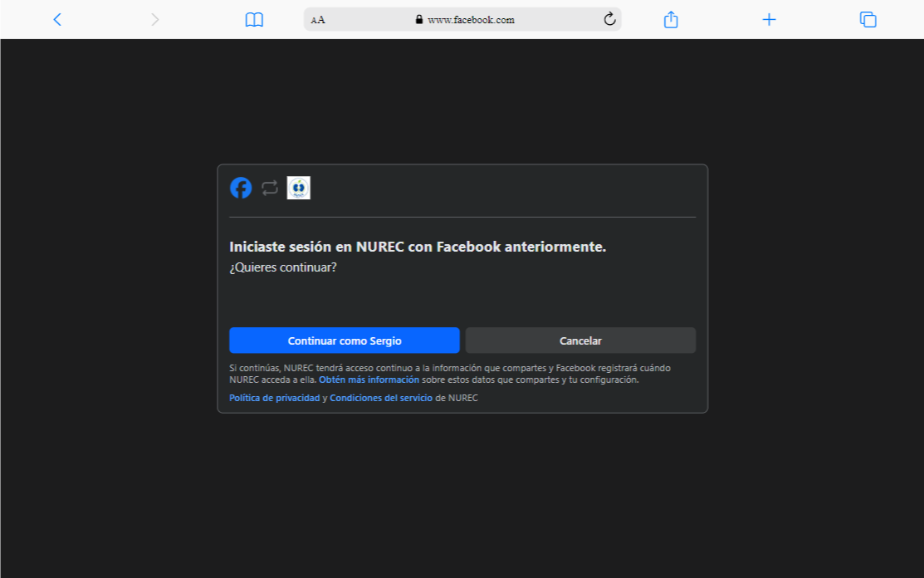This screenshot has height=578, width=924.
Task: Click the Facebook logo in the dialog
Action: [241, 188]
